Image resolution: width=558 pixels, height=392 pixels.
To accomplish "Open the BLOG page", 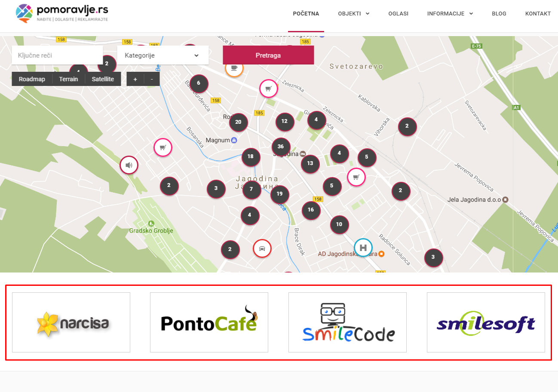I will click(x=499, y=13).
